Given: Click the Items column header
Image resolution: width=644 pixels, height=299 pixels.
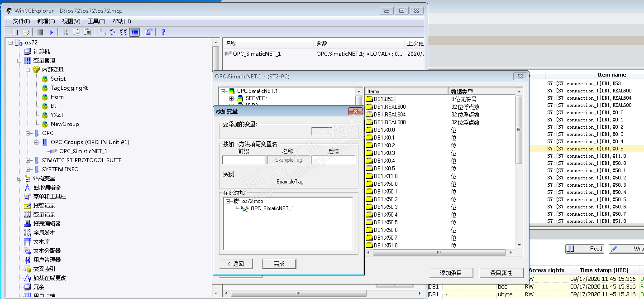Looking at the screenshot, I should (x=406, y=91).
